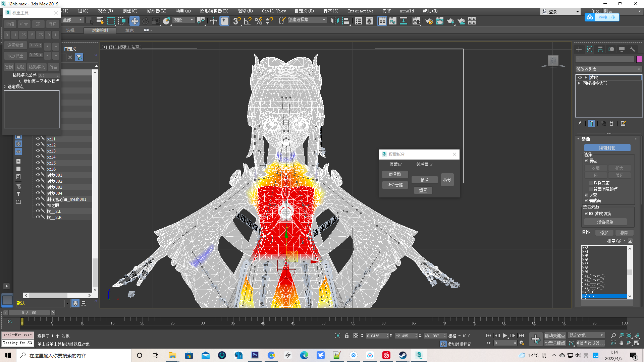Activate the Select and Scale tool
This screenshot has width=644, height=362.
tap(156, 21)
